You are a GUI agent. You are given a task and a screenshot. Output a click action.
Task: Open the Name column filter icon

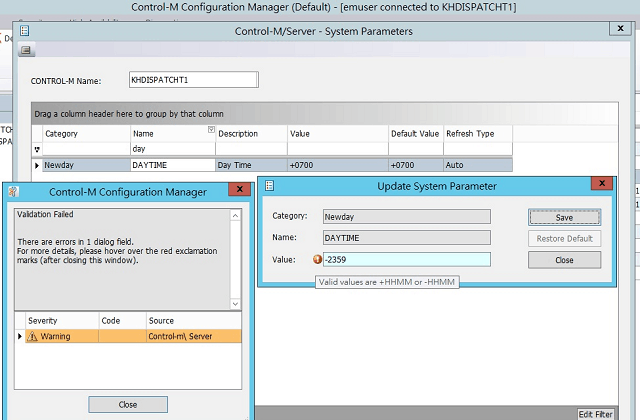211,129
